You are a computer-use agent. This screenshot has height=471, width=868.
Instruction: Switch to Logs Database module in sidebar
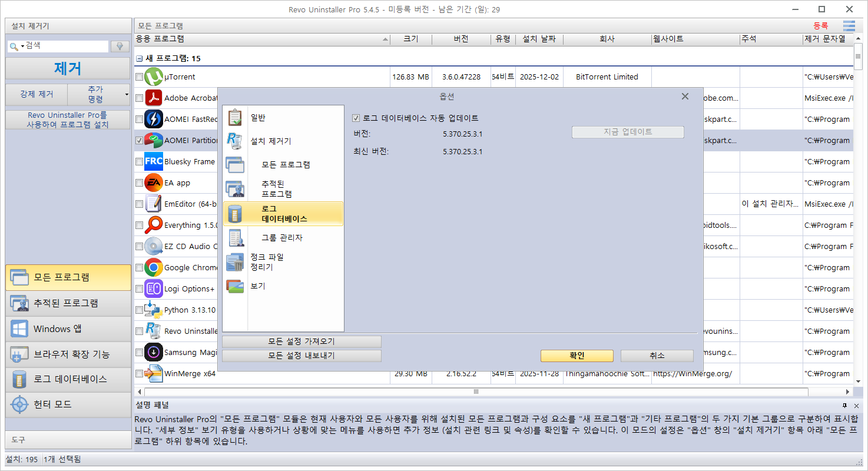pos(68,380)
